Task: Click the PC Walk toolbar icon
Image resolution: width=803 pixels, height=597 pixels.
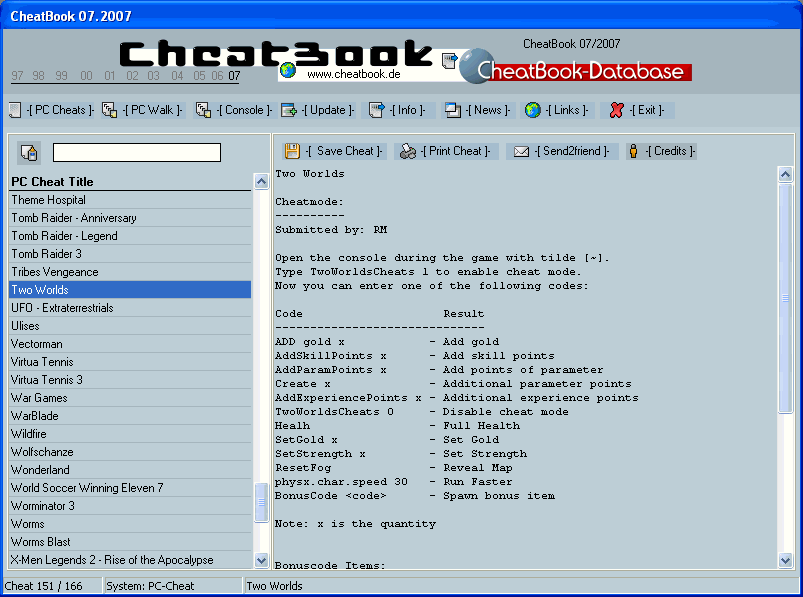Action: click(109, 110)
